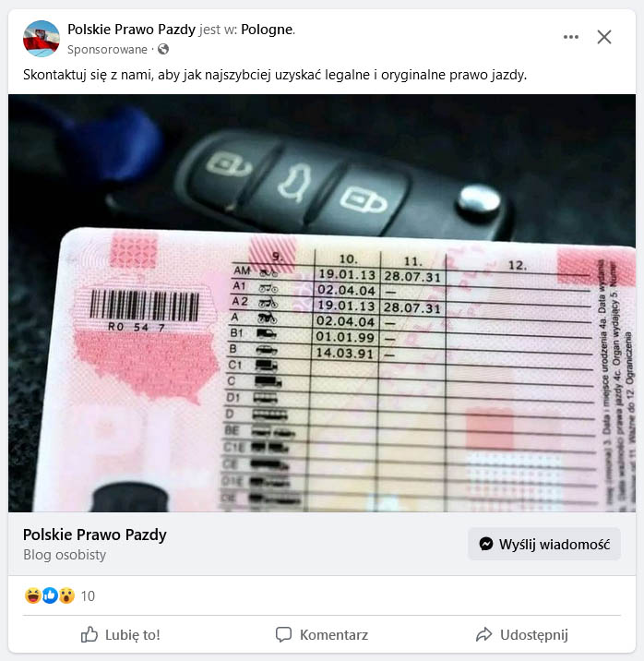The height and width of the screenshot is (661, 644).
Task: Click the Wyślij wiadomość button
Action: coord(544,544)
